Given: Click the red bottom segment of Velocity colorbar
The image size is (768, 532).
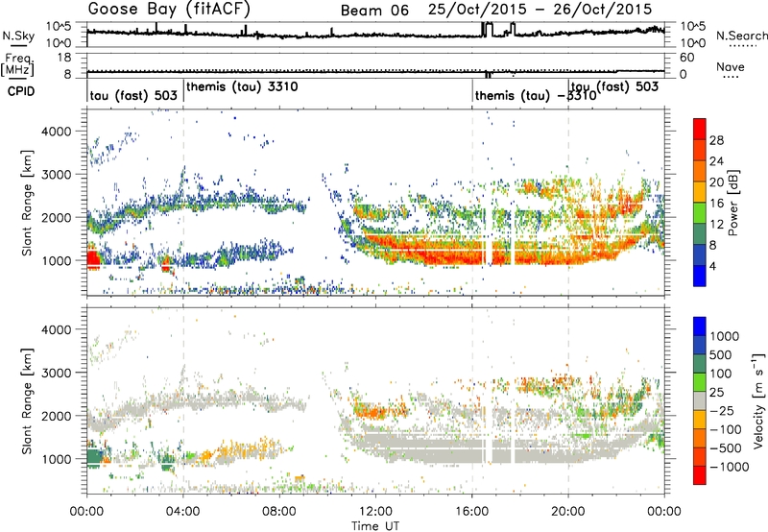Looking at the screenshot, I should click(x=700, y=475).
